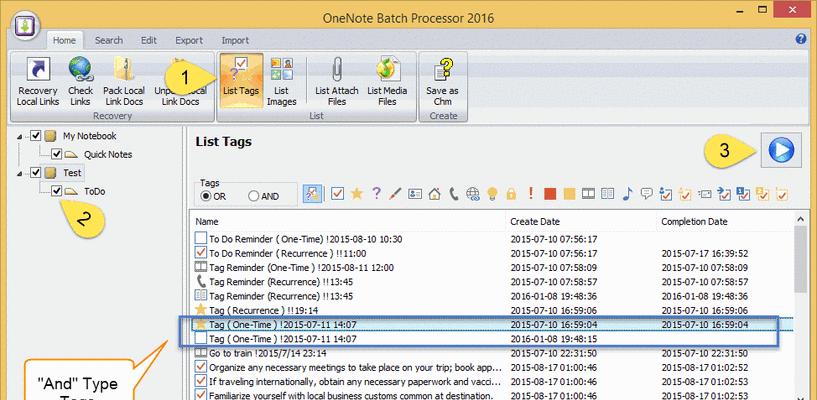Screen dimensions: 817x400
Task: Filter by Book to read tag icon
Action: (608, 194)
